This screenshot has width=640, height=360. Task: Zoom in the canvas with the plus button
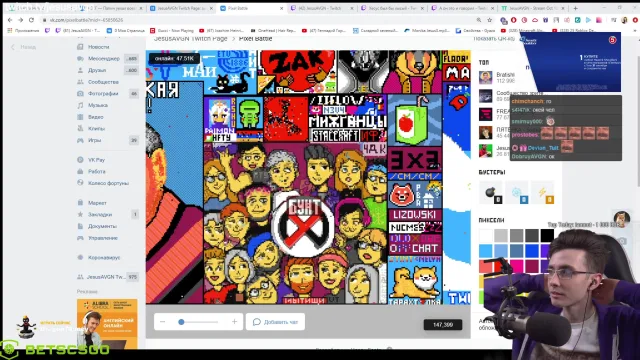click(234, 322)
